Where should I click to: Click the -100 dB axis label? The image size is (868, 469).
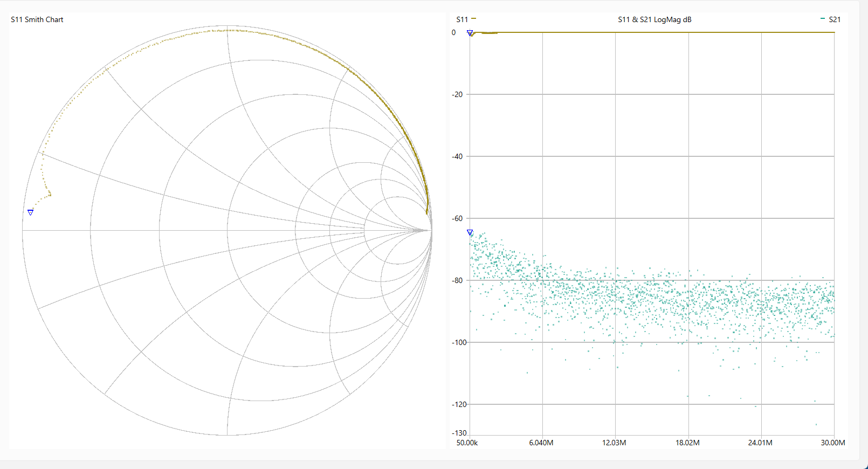(459, 342)
